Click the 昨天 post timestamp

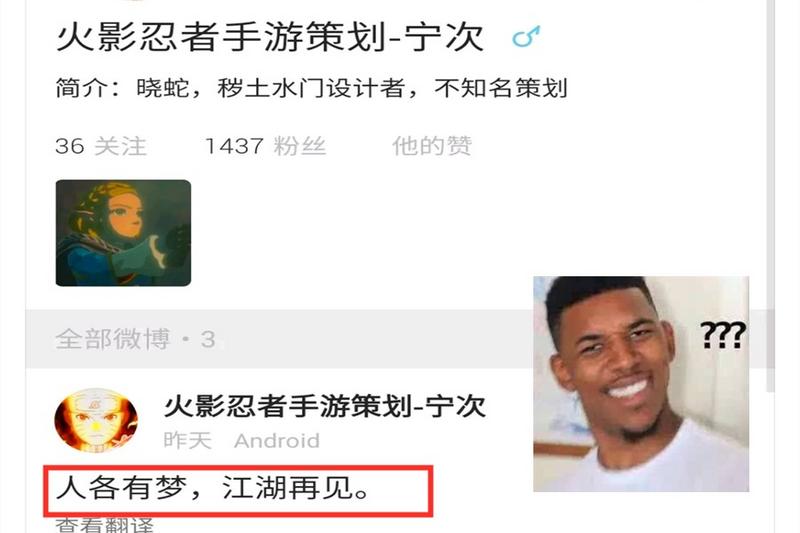tap(187, 441)
